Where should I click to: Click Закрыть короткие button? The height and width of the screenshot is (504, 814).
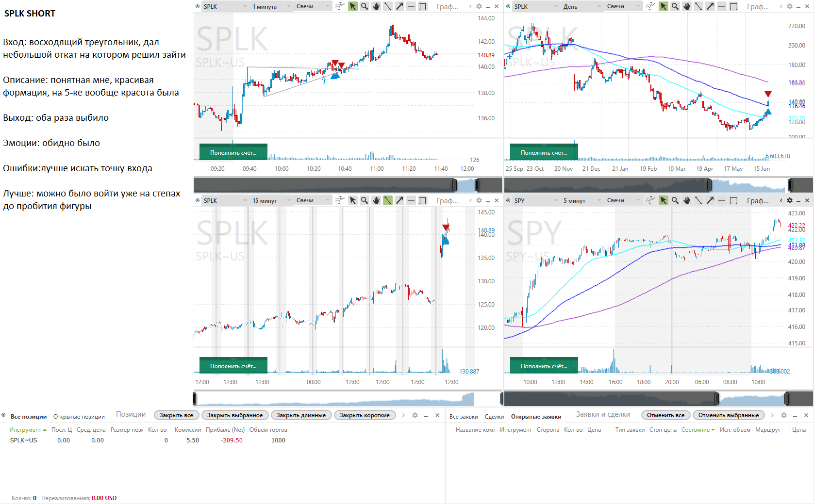point(365,415)
